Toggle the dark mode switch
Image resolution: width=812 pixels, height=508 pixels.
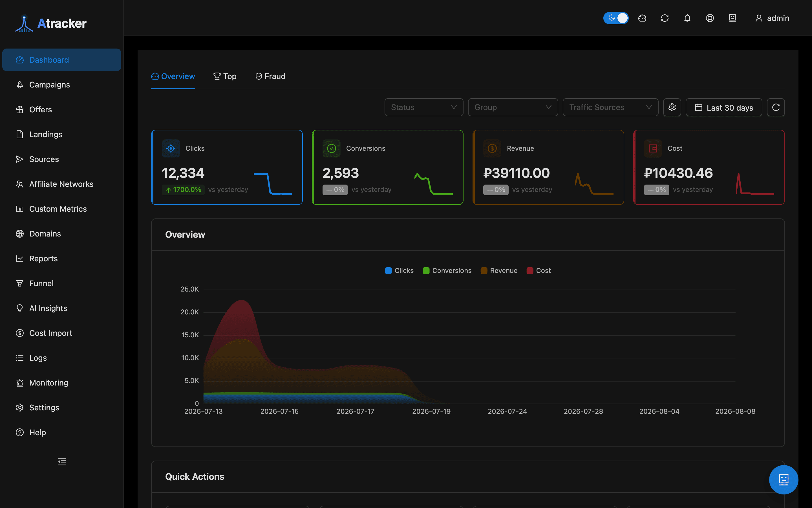pos(616,18)
